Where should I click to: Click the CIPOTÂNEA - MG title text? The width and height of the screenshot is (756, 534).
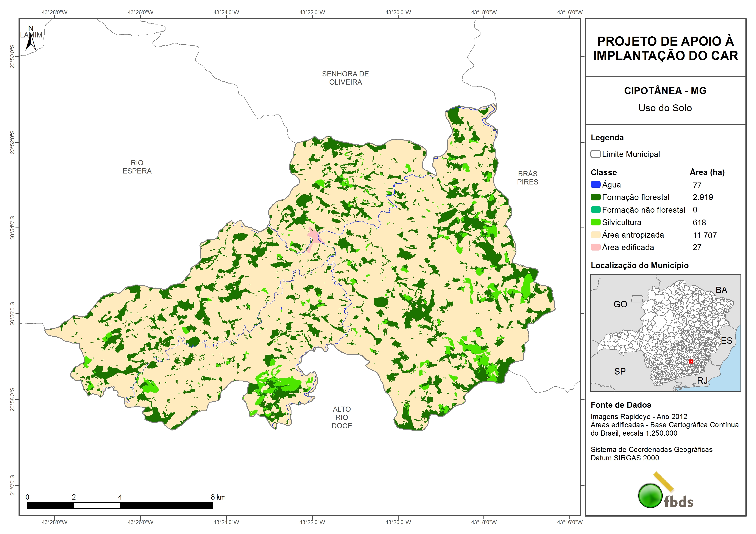pyautogui.click(x=665, y=91)
